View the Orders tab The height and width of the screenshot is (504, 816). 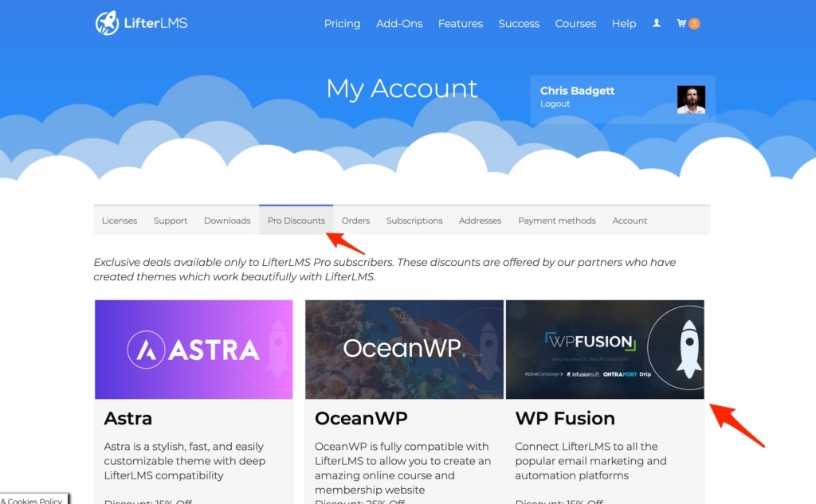click(356, 221)
